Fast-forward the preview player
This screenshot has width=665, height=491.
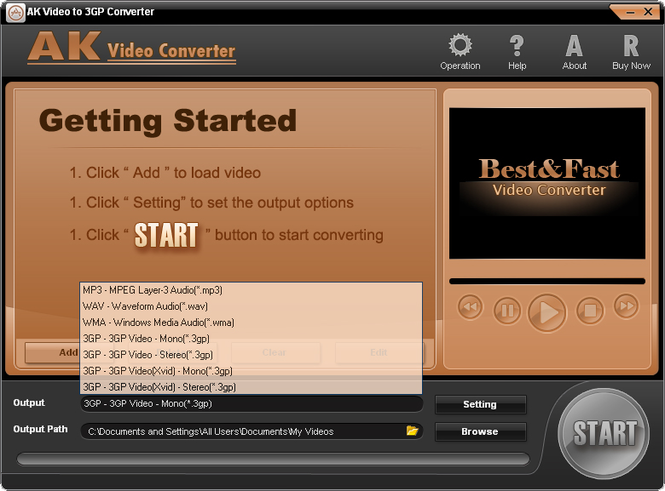(626, 306)
